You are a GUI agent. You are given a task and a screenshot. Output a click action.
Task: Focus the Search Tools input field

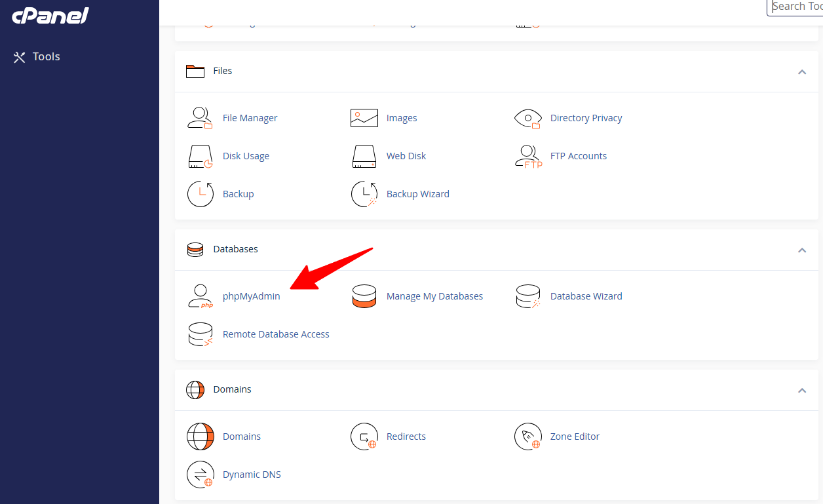pos(795,7)
